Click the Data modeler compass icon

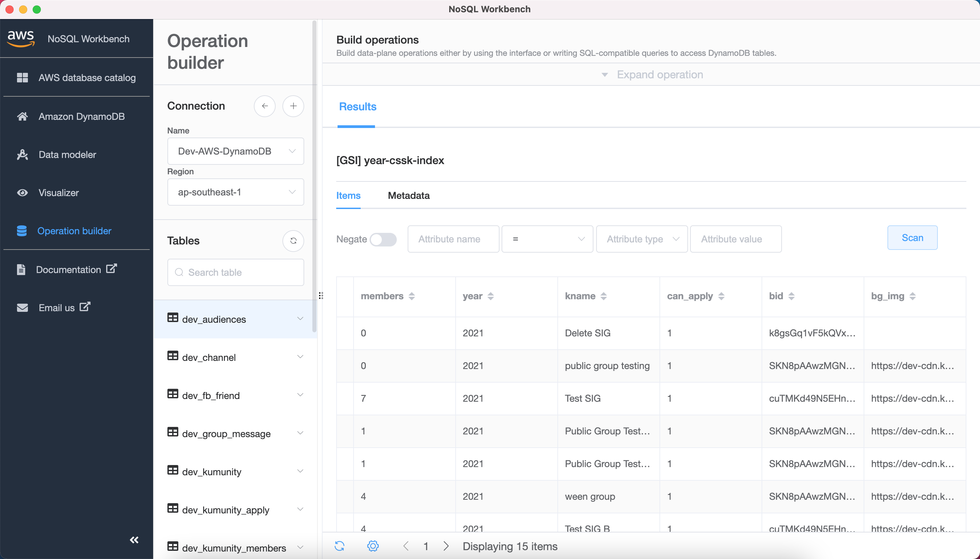tap(22, 154)
